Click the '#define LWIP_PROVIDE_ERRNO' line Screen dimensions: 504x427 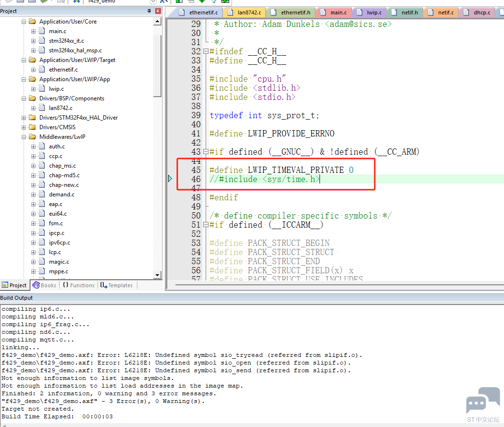pos(272,134)
